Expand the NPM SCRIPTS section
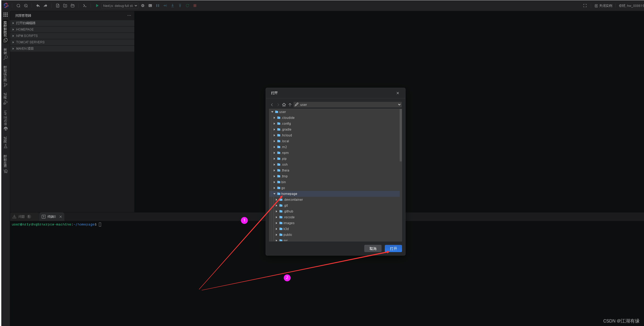Screen dimensions: 644x326 click(27, 36)
